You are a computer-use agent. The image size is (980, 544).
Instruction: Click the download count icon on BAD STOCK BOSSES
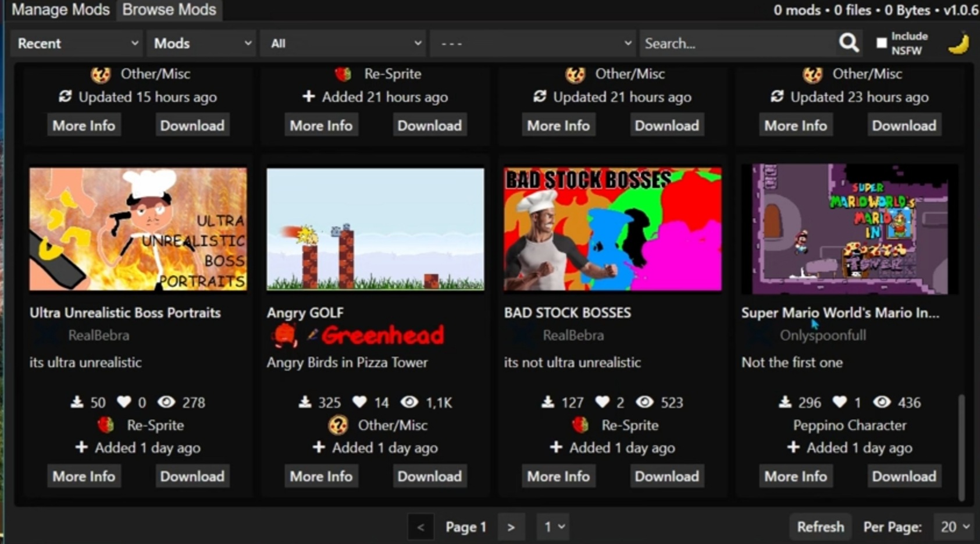548,402
